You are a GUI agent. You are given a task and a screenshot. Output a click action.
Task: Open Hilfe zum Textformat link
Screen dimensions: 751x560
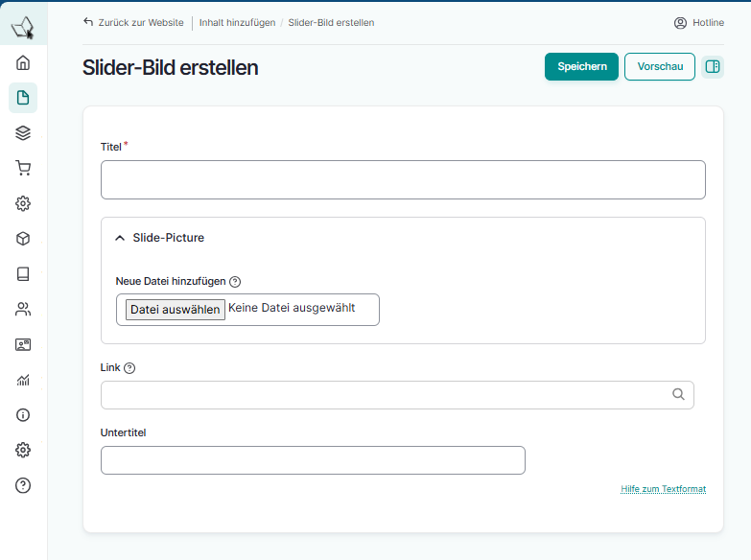pyautogui.click(x=663, y=489)
